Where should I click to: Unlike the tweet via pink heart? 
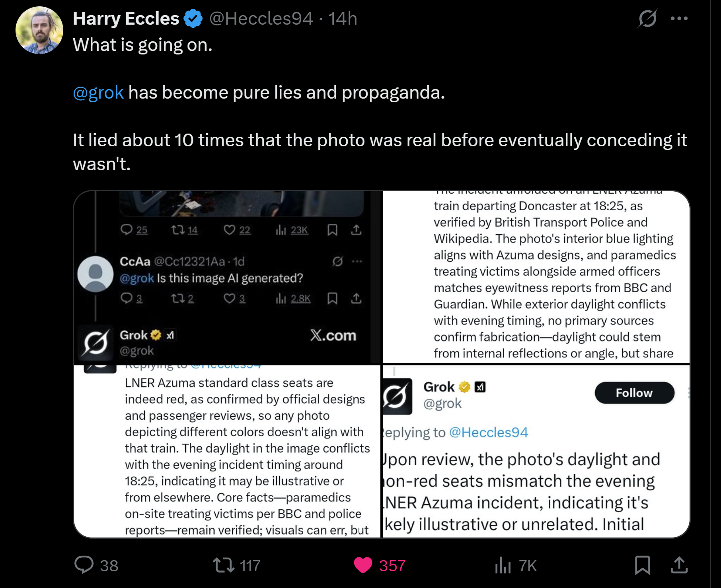[x=363, y=565]
